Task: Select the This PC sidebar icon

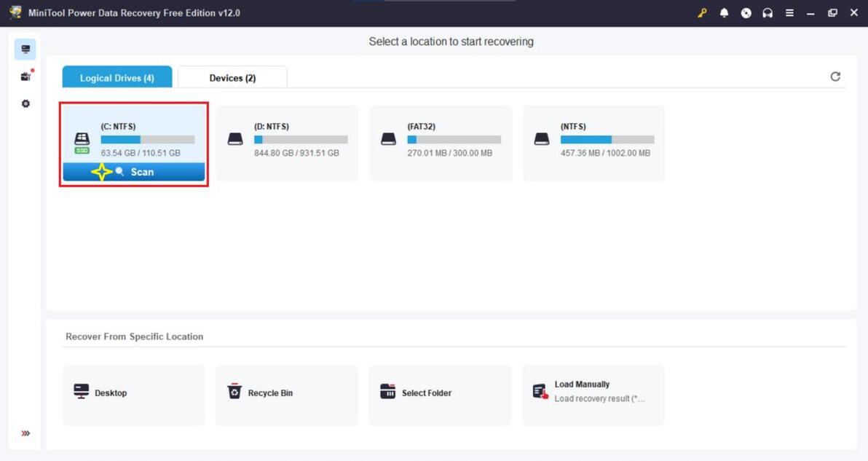Action: pos(25,50)
